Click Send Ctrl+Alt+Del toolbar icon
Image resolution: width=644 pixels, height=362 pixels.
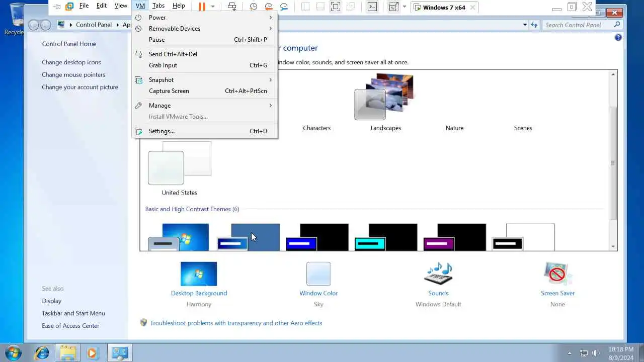point(232,7)
